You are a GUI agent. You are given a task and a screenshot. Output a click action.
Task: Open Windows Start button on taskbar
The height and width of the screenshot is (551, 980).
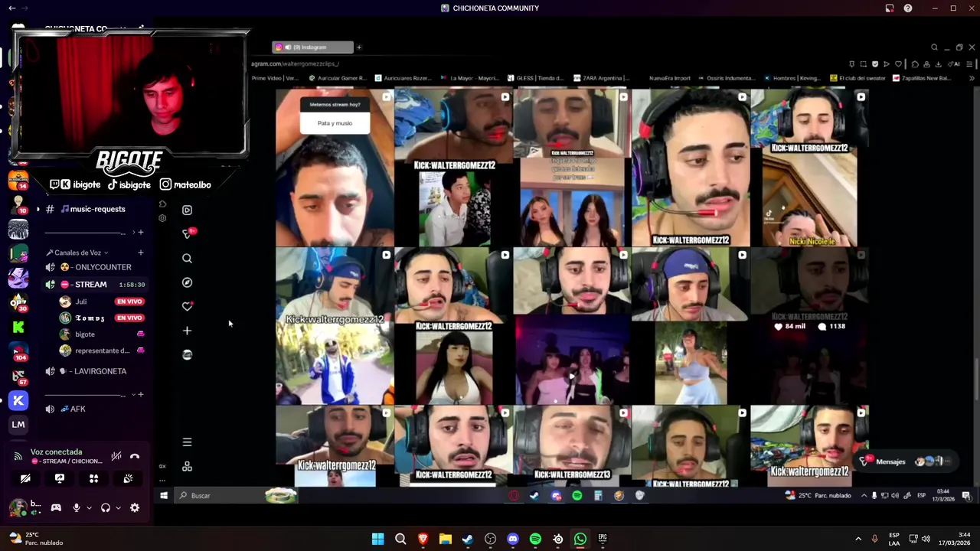(377, 539)
